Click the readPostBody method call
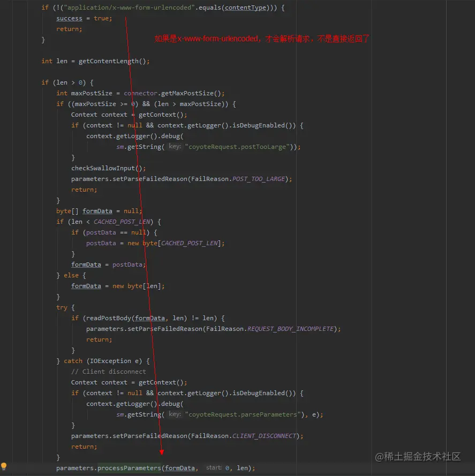The height and width of the screenshot is (476, 475). [x=108, y=318]
